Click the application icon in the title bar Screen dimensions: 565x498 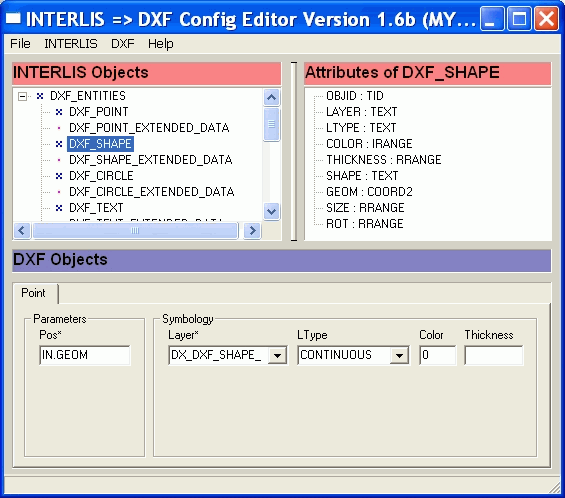(x=13, y=18)
